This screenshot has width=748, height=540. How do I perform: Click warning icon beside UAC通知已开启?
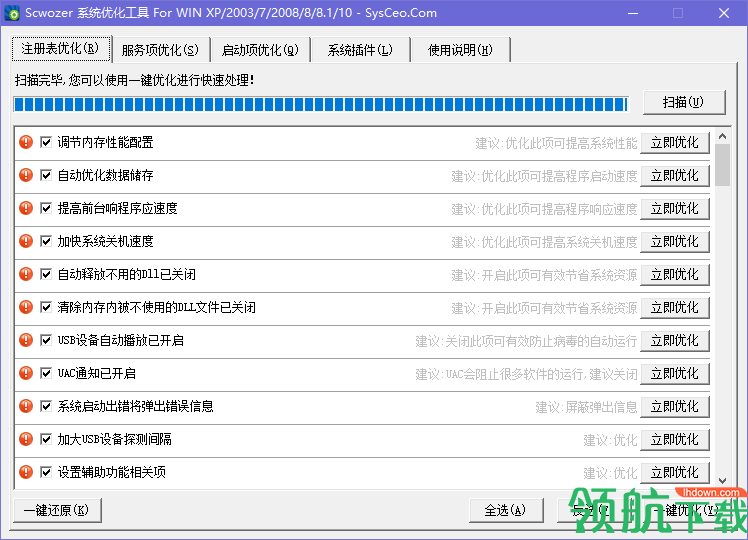(x=26, y=373)
